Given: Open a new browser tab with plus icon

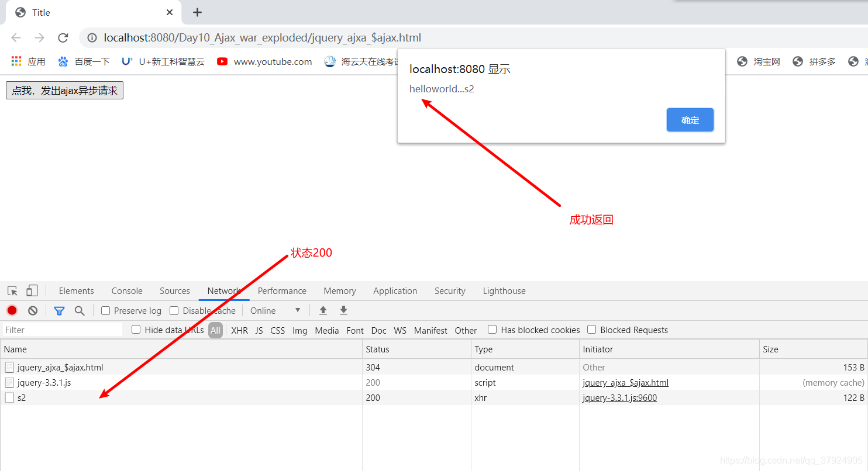Looking at the screenshot, I should coord(198,12).
